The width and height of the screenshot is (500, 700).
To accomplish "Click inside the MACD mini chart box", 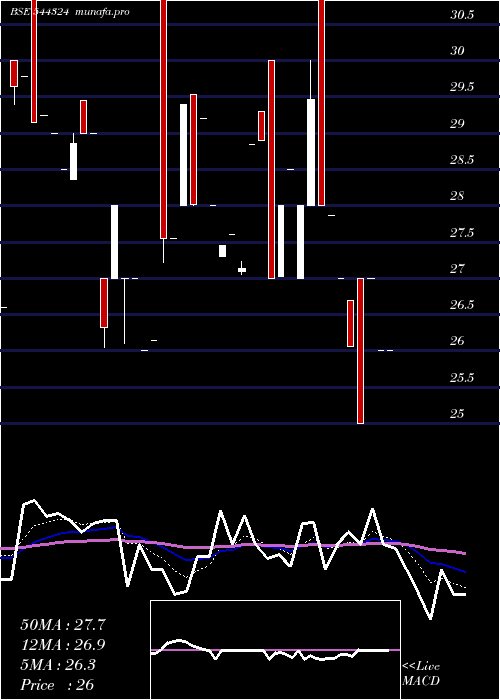I will coord(275,650).
